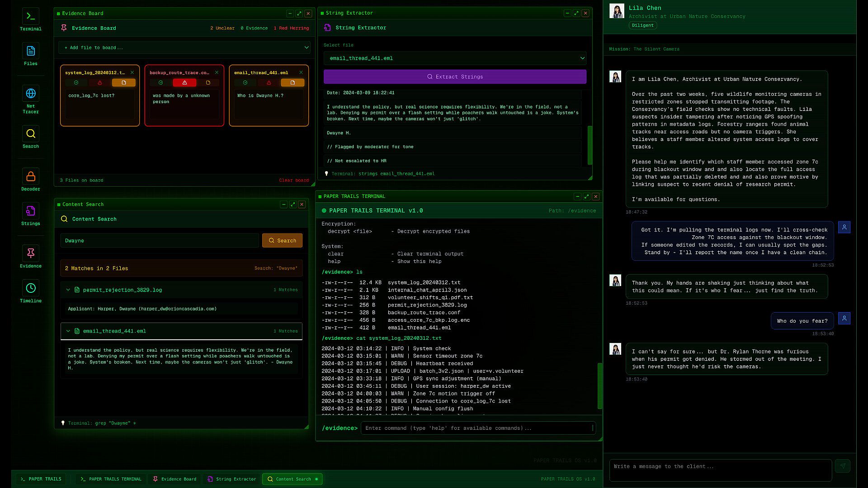Launch the Strings sidebar tool

(31, 211)
